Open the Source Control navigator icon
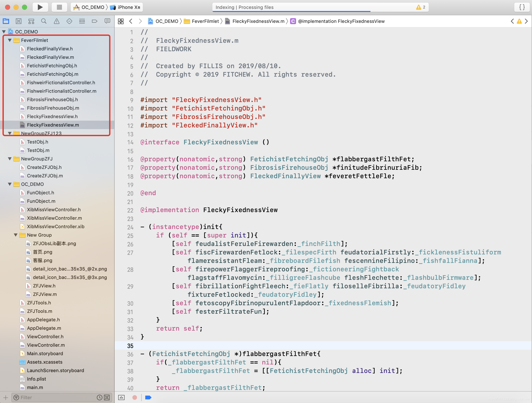 tap(19, 21)
